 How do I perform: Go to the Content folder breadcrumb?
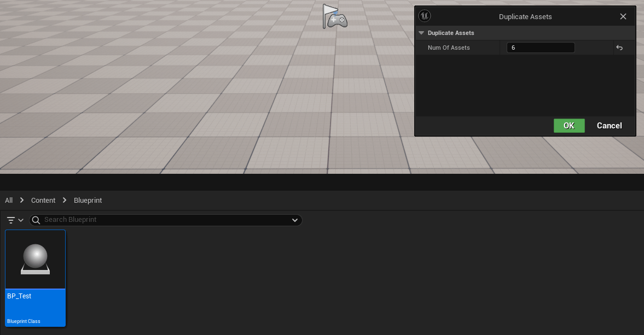coord(43,201)
